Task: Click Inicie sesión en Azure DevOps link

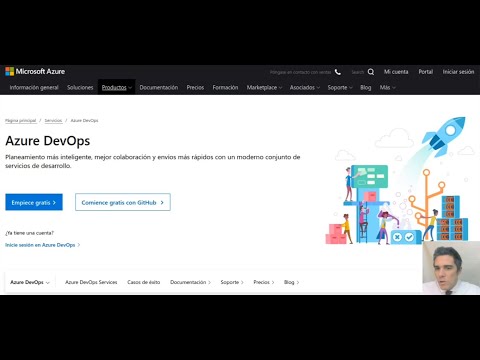Action: pos(43,245)
